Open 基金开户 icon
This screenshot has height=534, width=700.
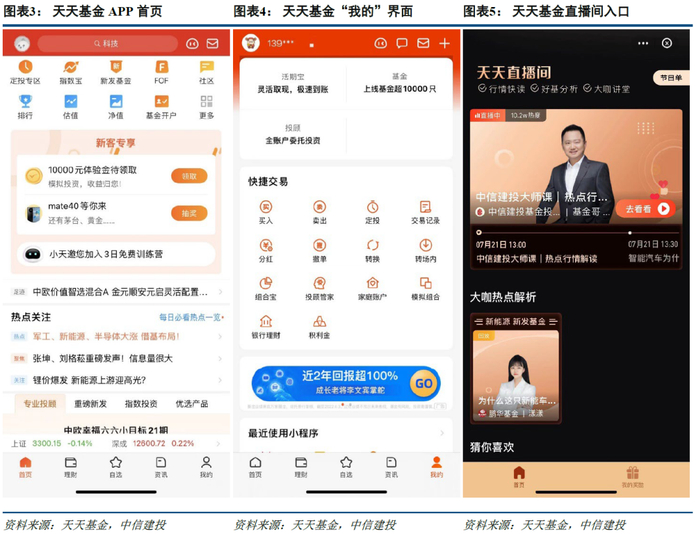(x=161, y=101)
